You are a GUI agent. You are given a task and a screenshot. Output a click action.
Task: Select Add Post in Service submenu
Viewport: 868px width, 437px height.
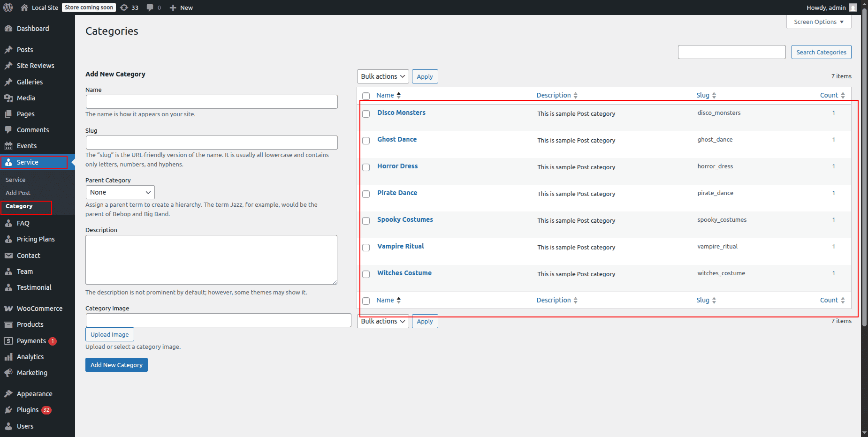[18, 193]
